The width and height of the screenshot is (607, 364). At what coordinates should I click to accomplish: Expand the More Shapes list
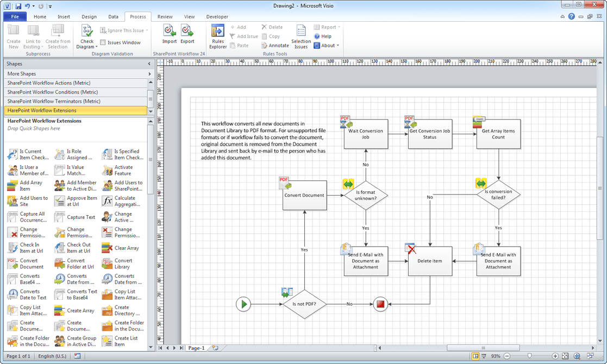coord(76,73)
